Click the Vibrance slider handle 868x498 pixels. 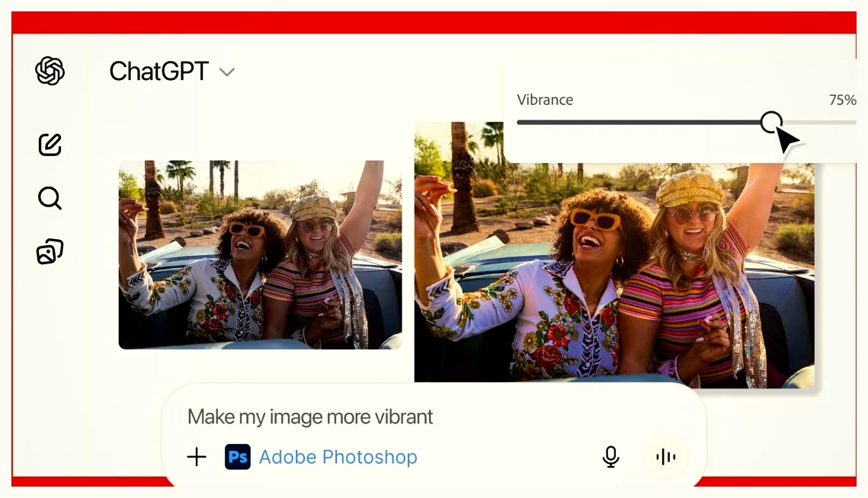pos(771,122)
